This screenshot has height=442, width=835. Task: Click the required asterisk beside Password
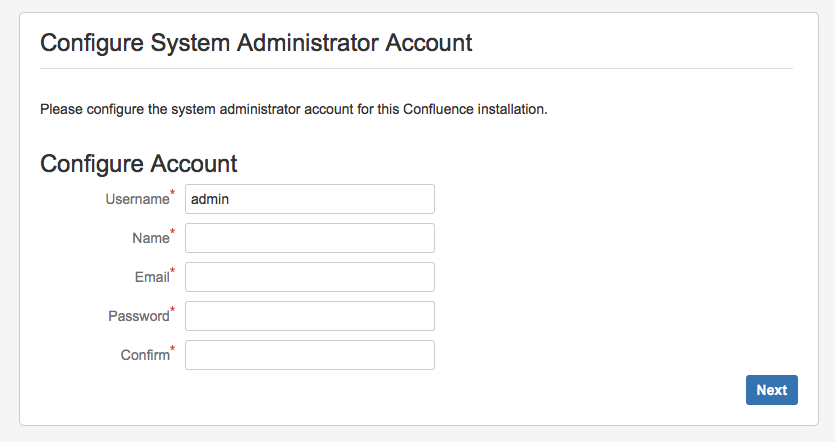pyautogui.click(x=173, y=310)
